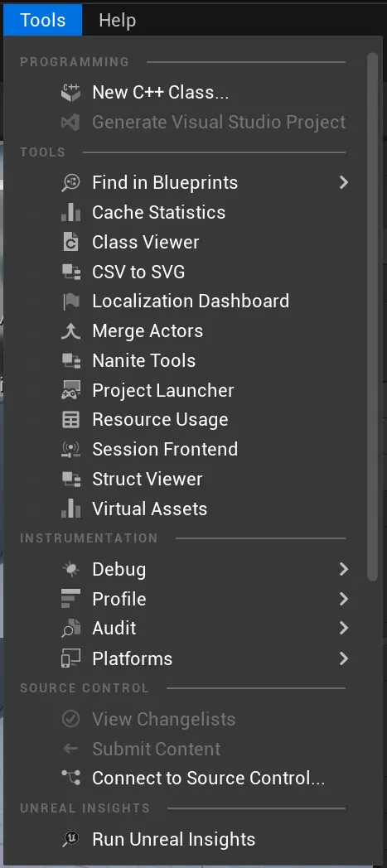The width and height of the screenshot is (387, 868).
Task: Open the Help menu
Action: point(118,21)
